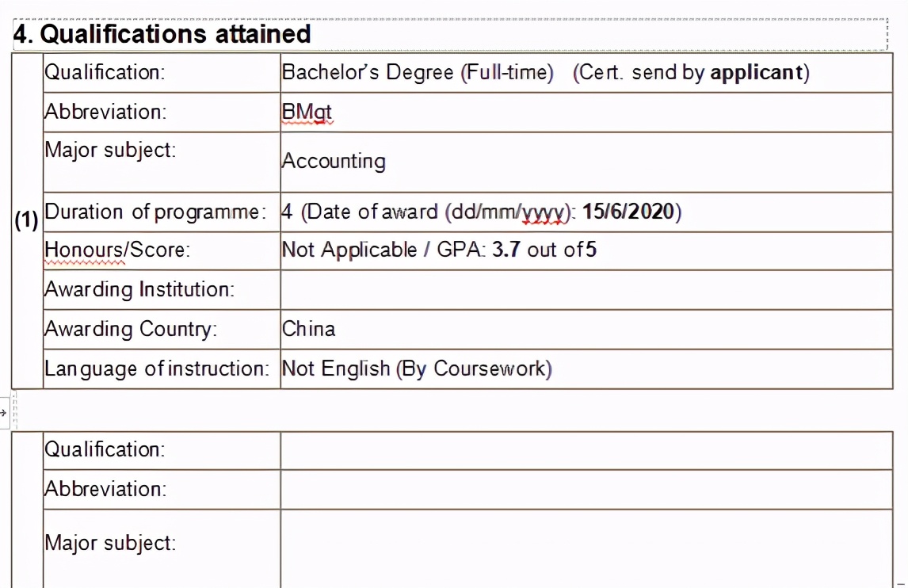The height and width of the screenshot is (588, 908).
Task: Click the empty Qualification cell in second table
Action: tap(586, 450)
